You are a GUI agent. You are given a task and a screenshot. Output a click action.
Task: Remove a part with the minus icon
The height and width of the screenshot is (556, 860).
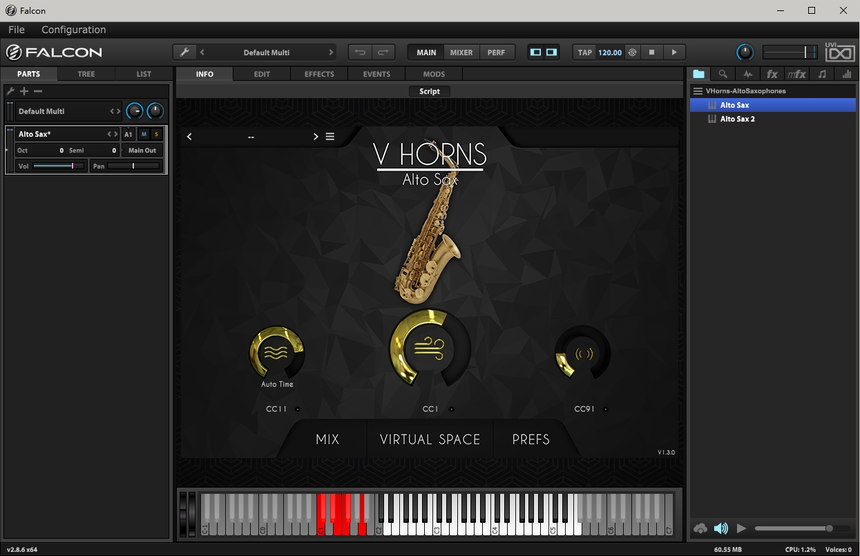[x=38, y=91]
